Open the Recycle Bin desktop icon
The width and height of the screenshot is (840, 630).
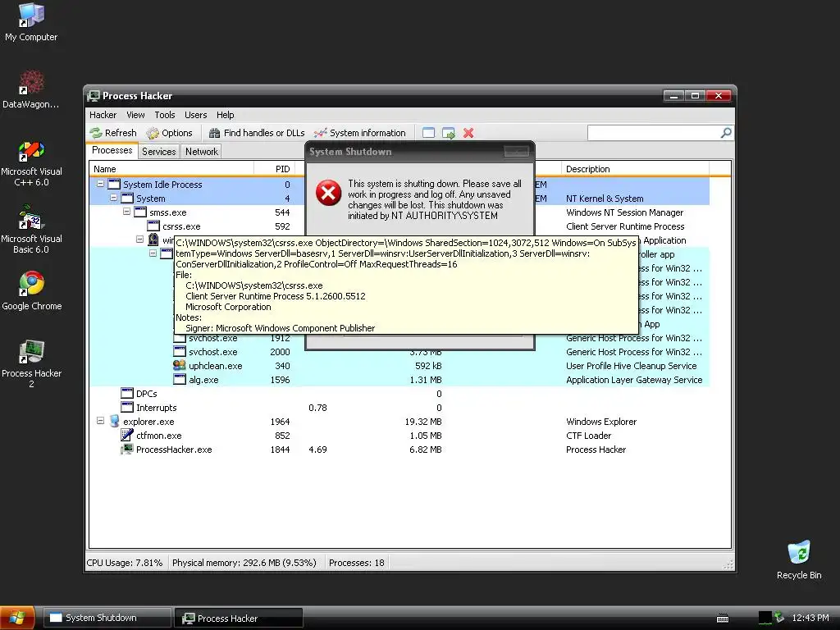pos(799,559)
